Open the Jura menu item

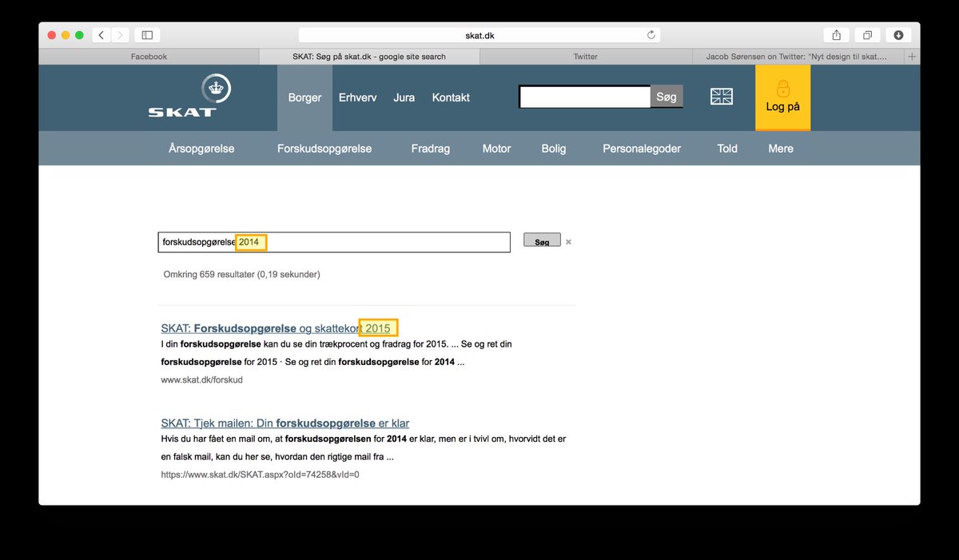[x=404, y=97]
